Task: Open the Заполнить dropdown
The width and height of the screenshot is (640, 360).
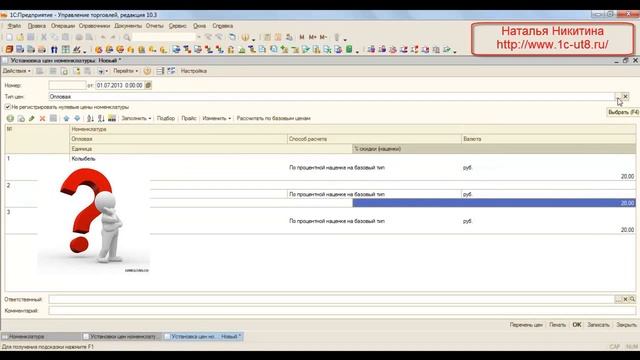Action: coord(136,118)
